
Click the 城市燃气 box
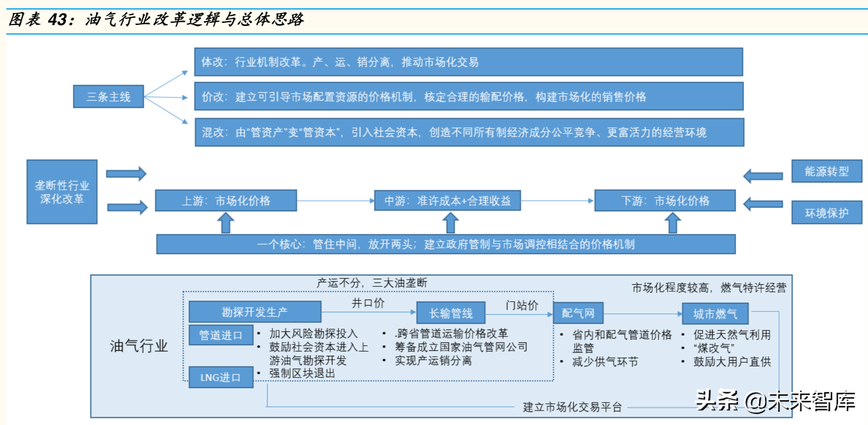715,314
